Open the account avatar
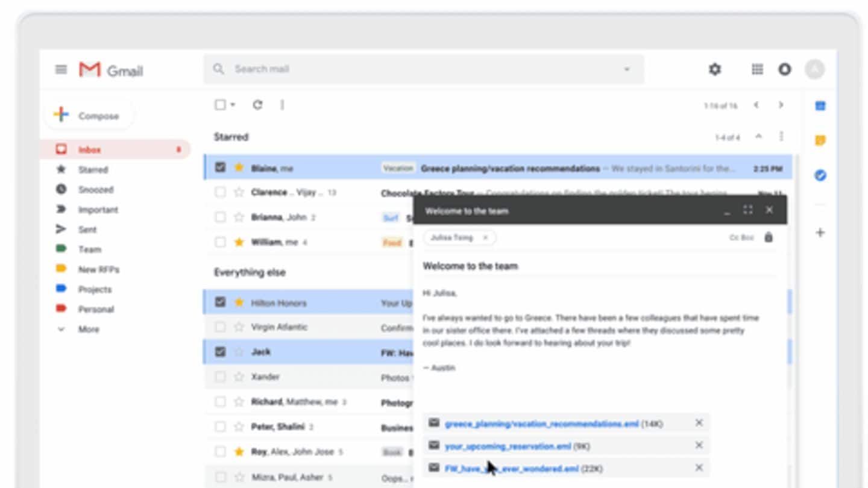This screenshot has height=488, width=868. click(x=814, y=69)
